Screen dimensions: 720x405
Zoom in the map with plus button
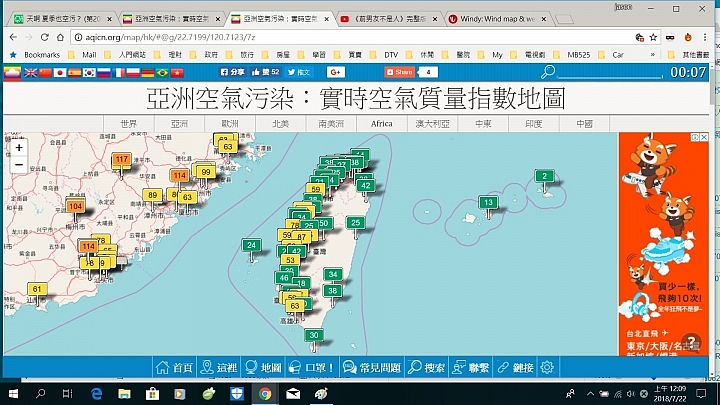pos(19,147)
